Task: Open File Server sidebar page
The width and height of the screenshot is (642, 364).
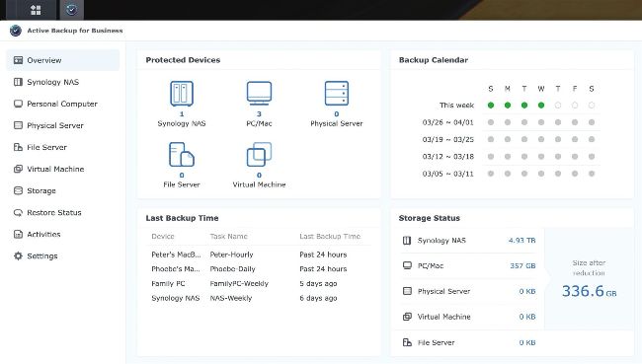Action: [62, 147]
